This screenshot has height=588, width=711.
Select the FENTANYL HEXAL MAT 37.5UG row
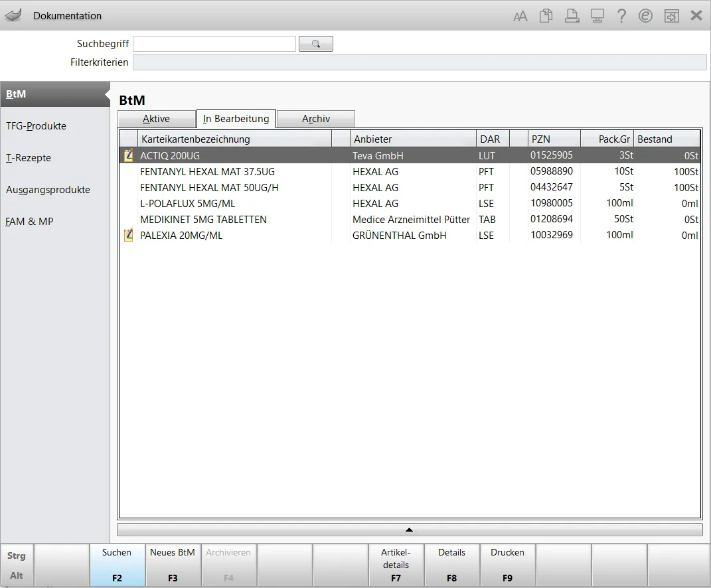click(x=410, y=172)
